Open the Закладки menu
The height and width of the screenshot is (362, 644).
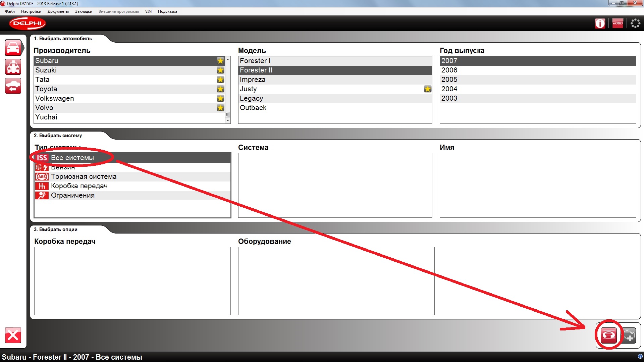(x=84, y=11)
